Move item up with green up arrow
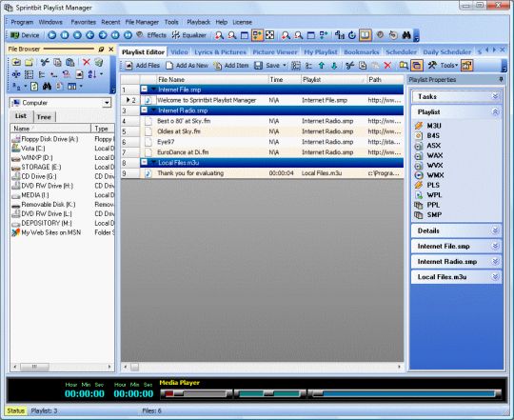This screenshot has width=514, height=420. coord(322,66)
